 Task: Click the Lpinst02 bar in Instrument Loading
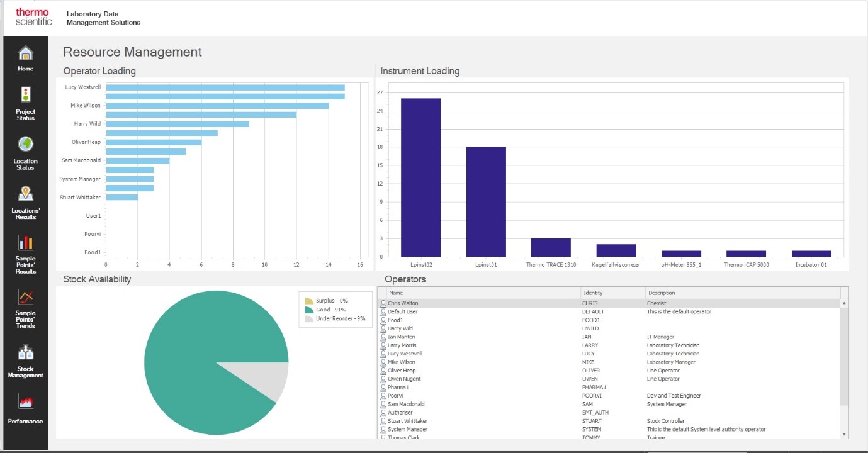[420, 177]
